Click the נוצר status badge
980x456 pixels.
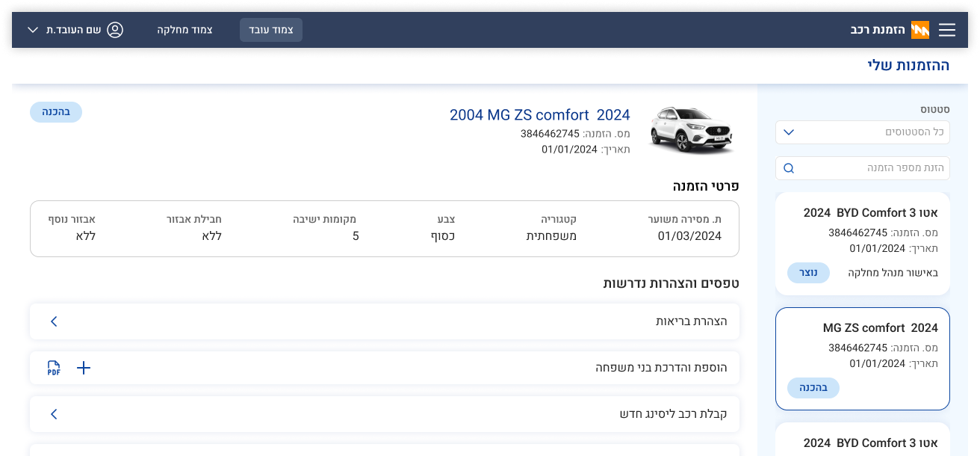tap(808, 273)
